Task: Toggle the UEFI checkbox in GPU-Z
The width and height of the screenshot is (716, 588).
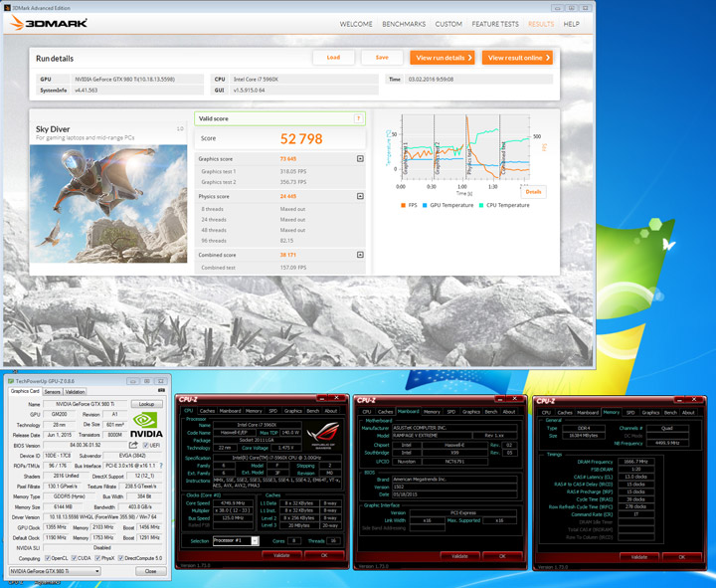Action: coord(145,446)
